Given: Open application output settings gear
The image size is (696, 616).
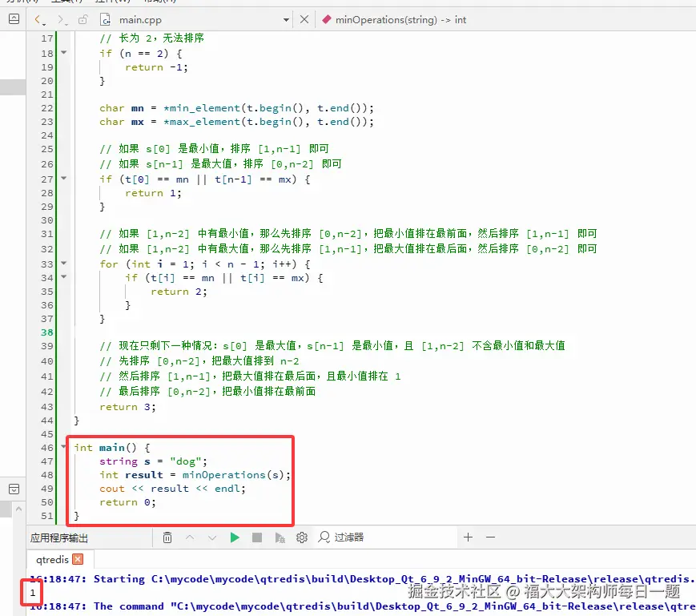Looking at the screenshot, I should coord(302,537).
